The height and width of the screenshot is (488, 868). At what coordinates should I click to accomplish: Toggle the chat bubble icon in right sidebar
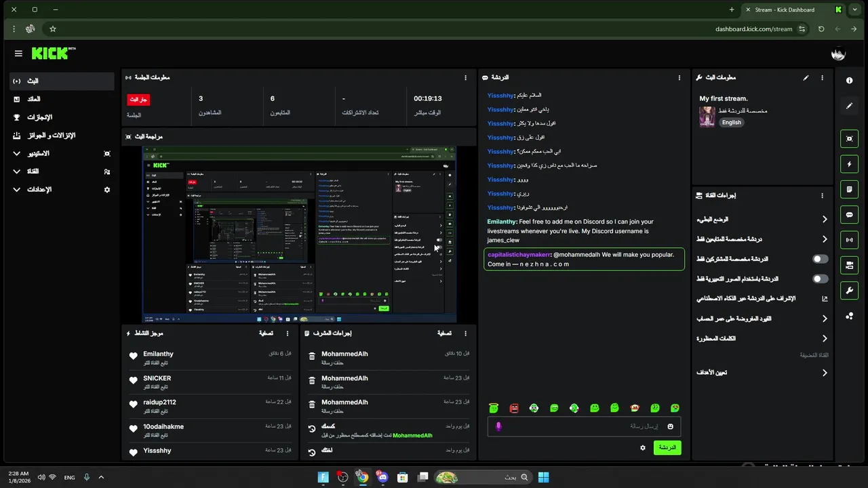849,215
